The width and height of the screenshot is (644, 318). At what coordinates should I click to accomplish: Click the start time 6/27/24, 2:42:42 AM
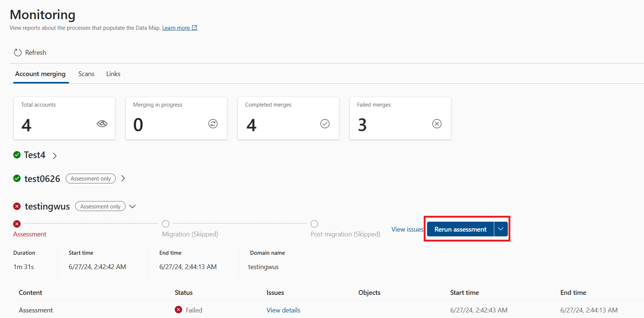click(x=97, y=267)
